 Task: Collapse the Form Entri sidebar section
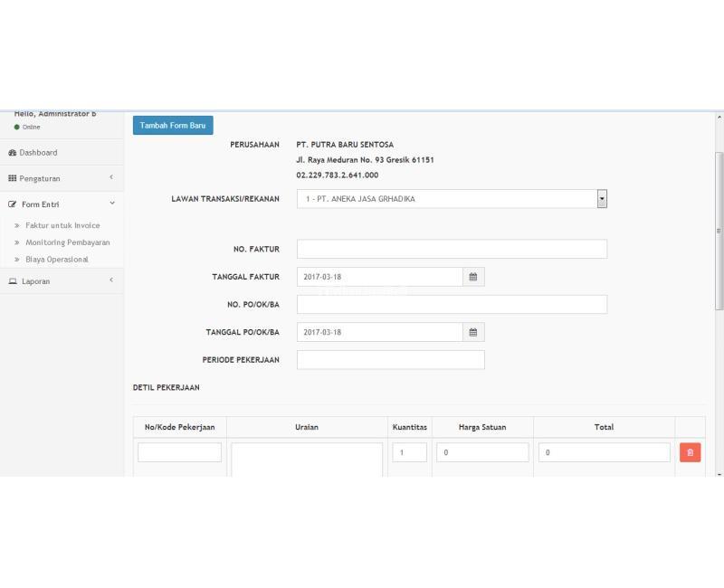111,204
